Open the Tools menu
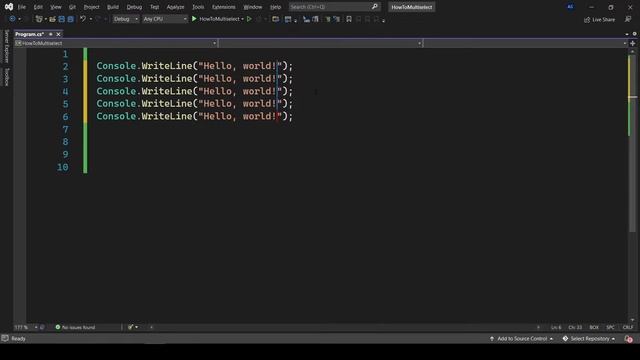 pyautogui.click(x=198, y=7)
